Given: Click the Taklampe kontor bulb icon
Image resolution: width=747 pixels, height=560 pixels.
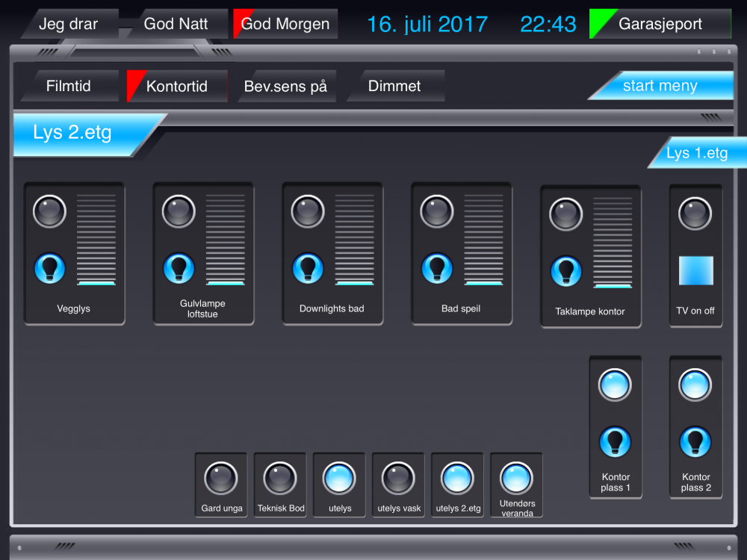Looking at the screenshot, I should (566, 271).
